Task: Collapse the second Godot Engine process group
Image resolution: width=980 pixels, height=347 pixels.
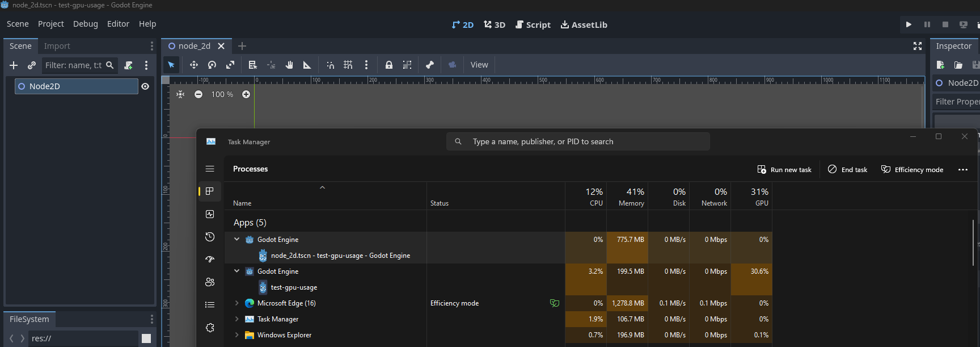Action: pyautogui.click(x=236, y=271)
